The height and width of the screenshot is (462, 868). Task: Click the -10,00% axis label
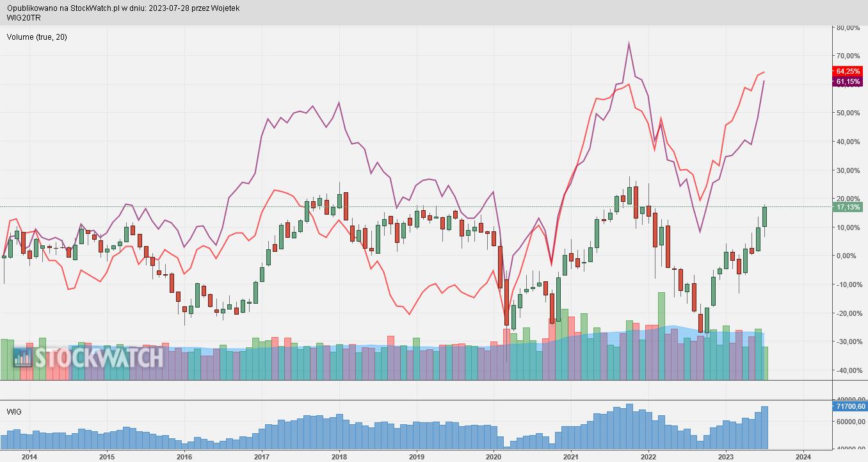pyautogui.click(x=848, y=285)
